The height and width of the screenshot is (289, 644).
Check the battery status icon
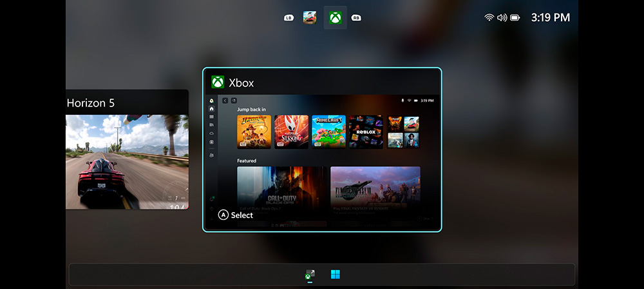[515, 17]
